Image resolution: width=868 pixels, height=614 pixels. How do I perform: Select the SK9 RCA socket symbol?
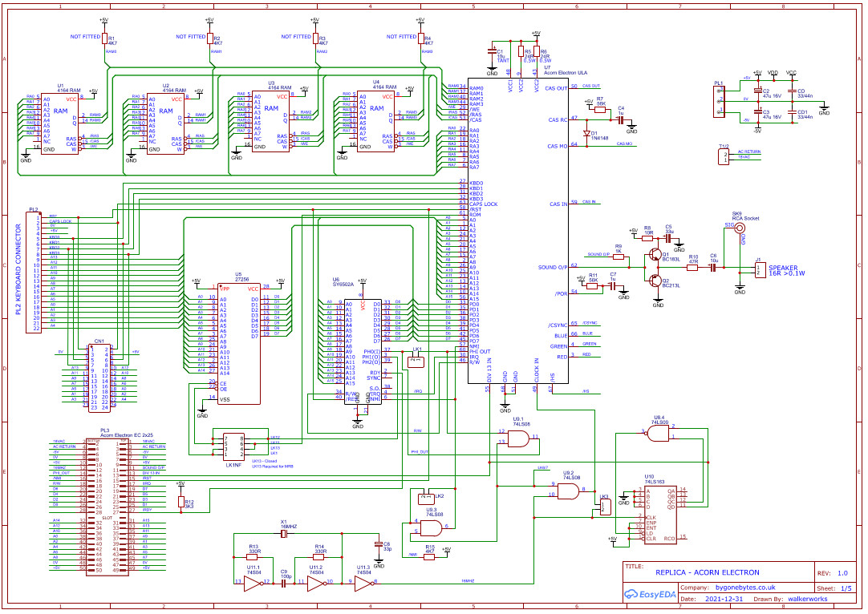pos(739,226)
